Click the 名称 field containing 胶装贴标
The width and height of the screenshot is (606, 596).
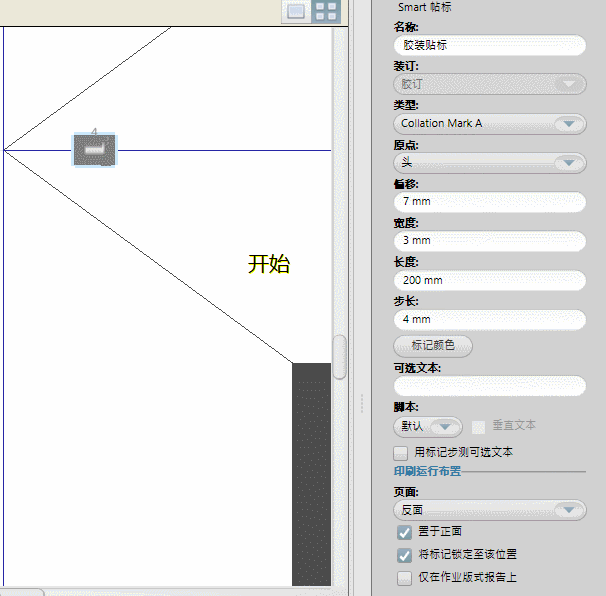[x=490, y=45]
